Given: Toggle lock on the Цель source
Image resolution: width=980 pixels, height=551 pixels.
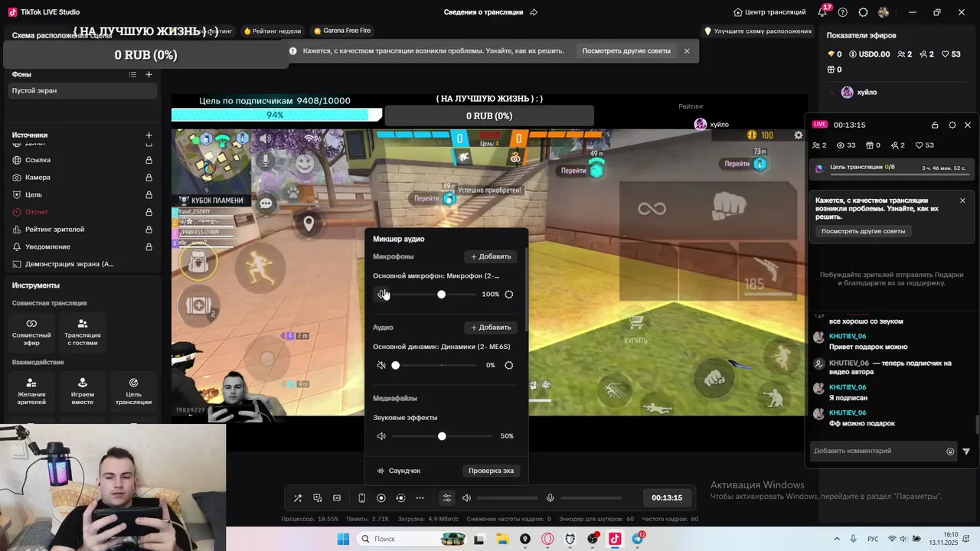Looking at the screenshot, I should (149, 194).
